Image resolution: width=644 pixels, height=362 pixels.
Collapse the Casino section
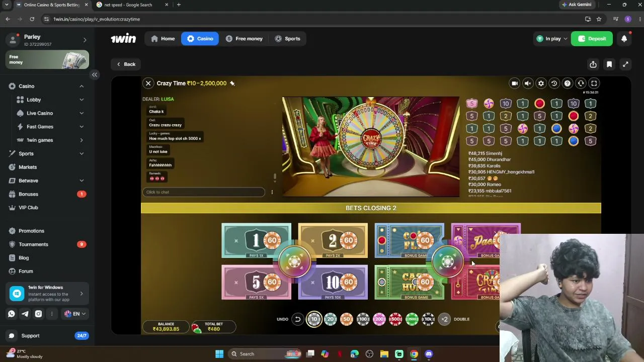[x=82, y=86]
